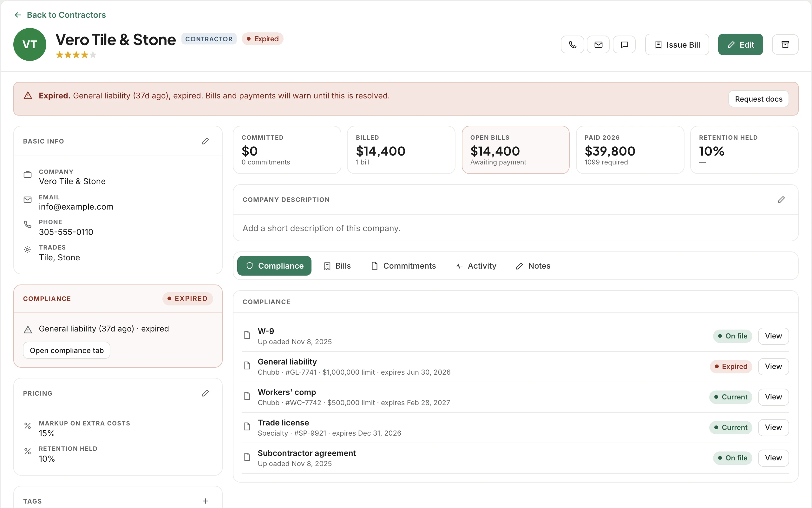Screen dimensions: 812x508
Task: Go Back to Contractors
Action: click(60, 15)
